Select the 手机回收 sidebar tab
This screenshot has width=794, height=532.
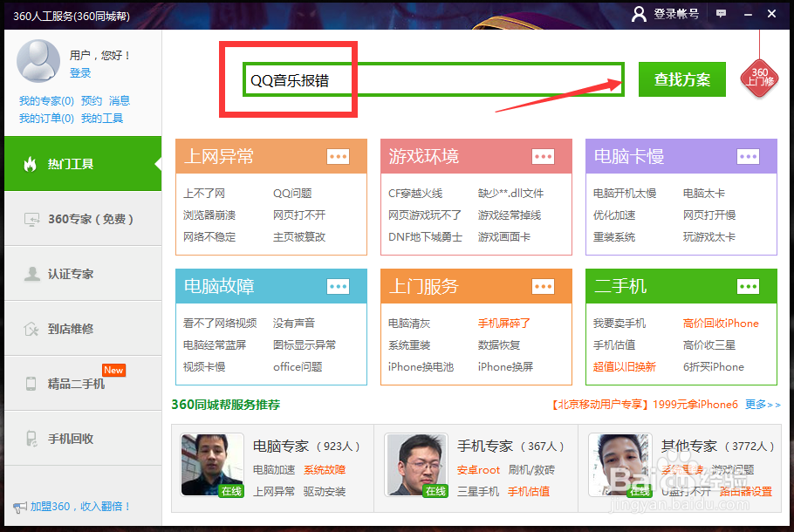tap(83, 439)
